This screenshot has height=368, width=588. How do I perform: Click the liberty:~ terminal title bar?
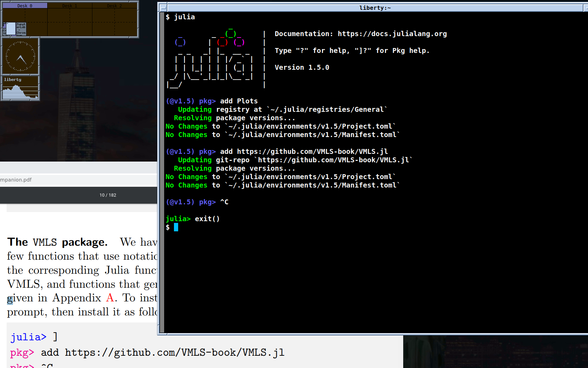coord(374,8)
